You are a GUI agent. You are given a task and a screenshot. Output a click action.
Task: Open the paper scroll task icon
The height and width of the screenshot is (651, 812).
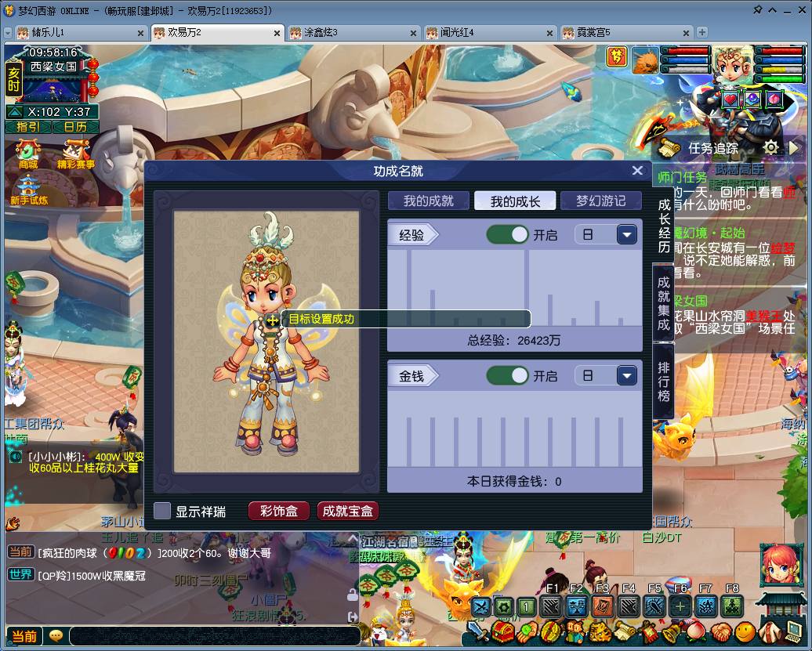pyautogui.click(x=625, y=632)
